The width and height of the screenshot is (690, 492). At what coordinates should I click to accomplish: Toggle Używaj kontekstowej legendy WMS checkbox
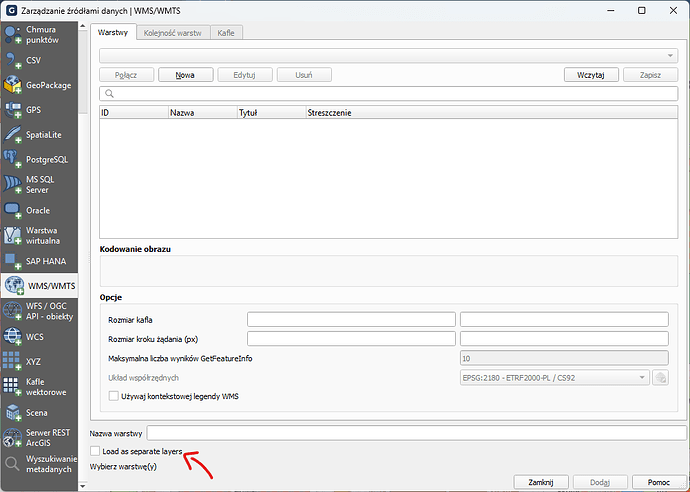pyautogui.click(x=113, y=397)
